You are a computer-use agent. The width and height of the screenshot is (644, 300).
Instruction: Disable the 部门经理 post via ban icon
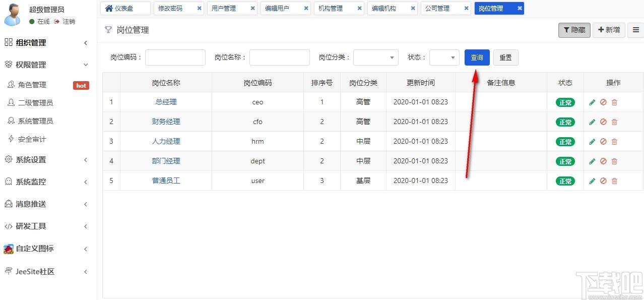603,161
